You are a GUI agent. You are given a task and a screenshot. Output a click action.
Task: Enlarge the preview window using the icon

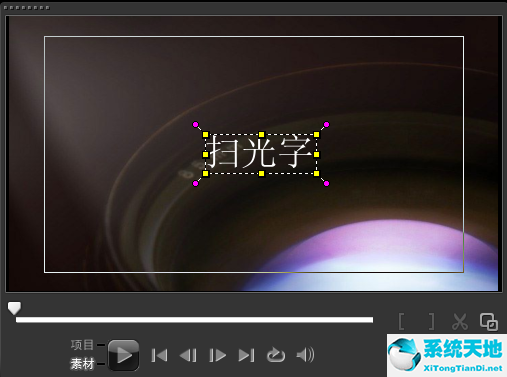(x=489, y=322)
